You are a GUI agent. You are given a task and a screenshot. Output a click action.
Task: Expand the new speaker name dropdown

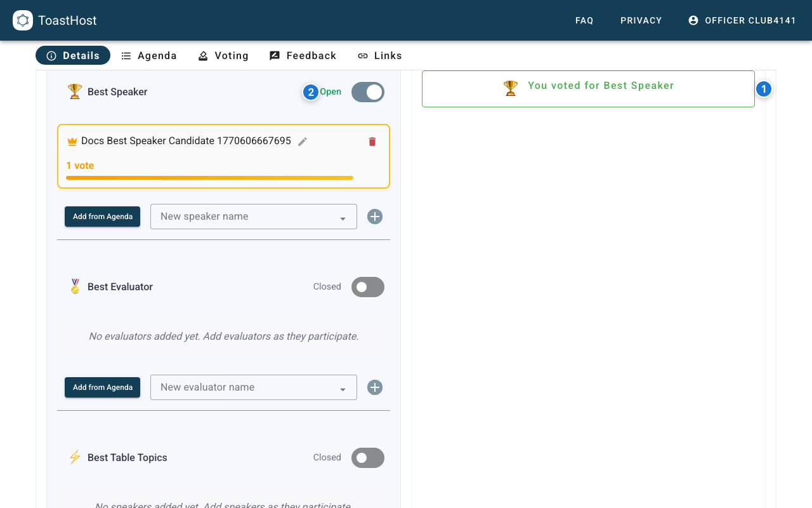[x=343, y=218]
